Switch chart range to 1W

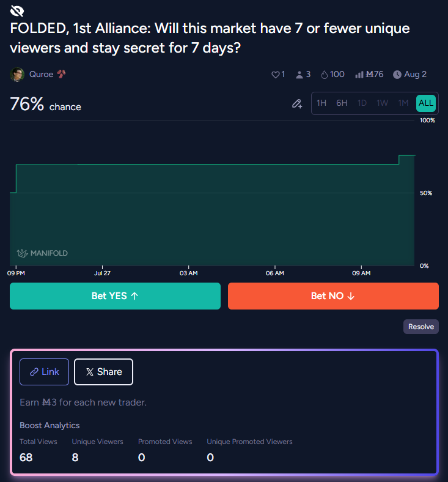pos(382,103)
